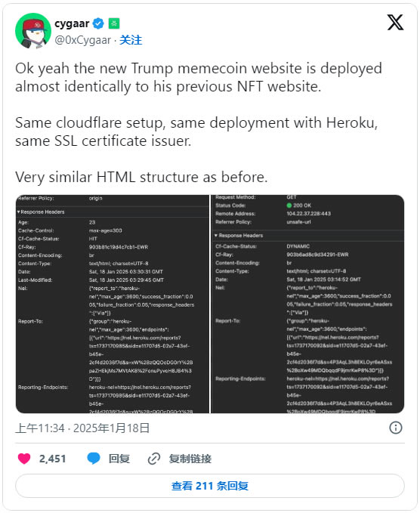Screen dimensions: 420x513
Task: View all 211 replies button
Action: (210, 486)
